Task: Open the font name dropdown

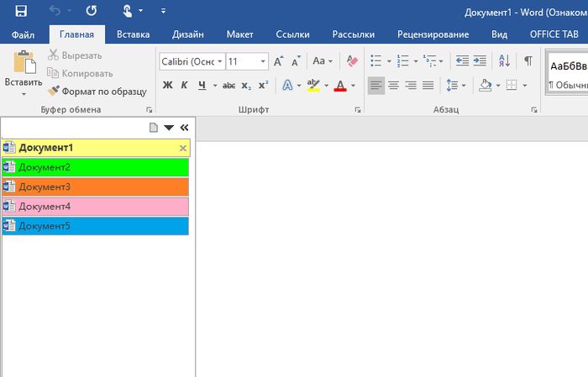Action: 220,61
